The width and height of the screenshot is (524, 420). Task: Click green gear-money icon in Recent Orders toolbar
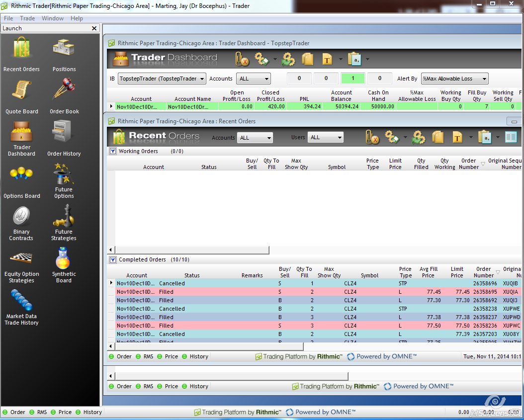418,137
